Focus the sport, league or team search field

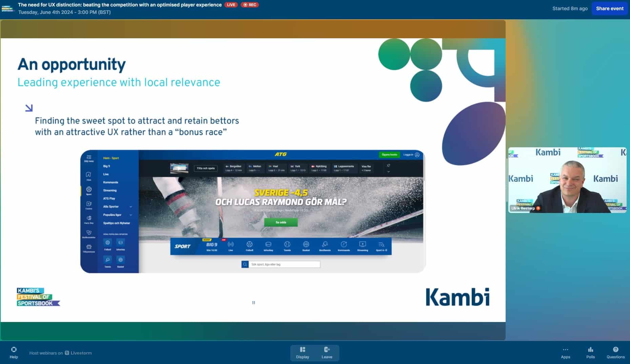284,264
